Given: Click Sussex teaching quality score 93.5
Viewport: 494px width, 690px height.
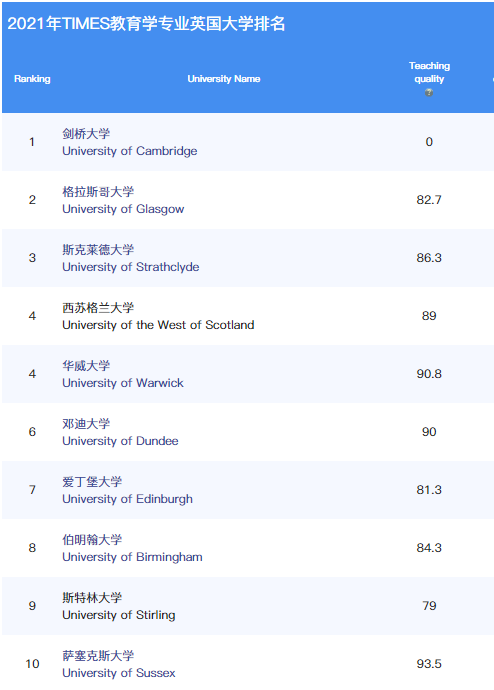Looking at the screenshot, I should click(x=429, y=664).
